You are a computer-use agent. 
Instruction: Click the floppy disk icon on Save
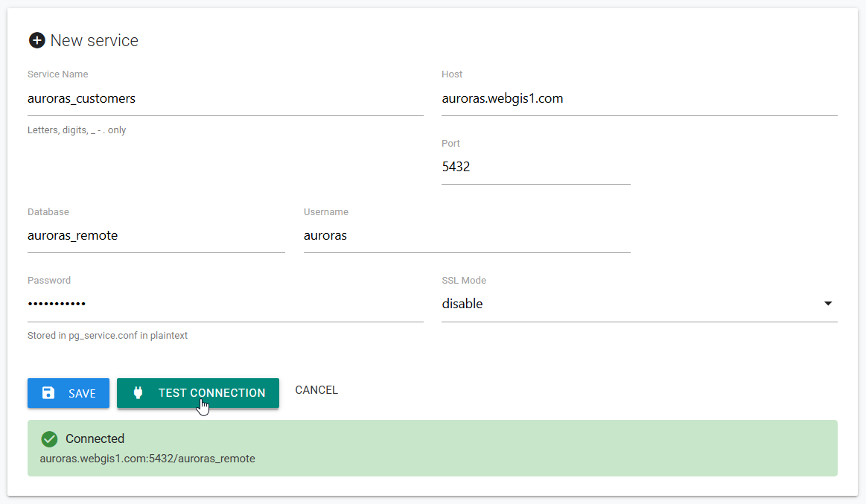pos(48,392)
